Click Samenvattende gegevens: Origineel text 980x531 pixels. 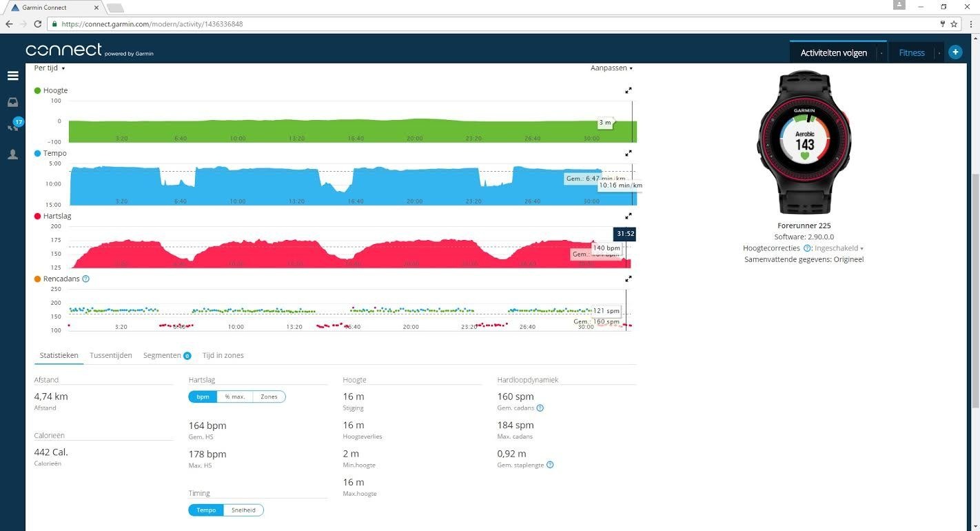(804, 259)
